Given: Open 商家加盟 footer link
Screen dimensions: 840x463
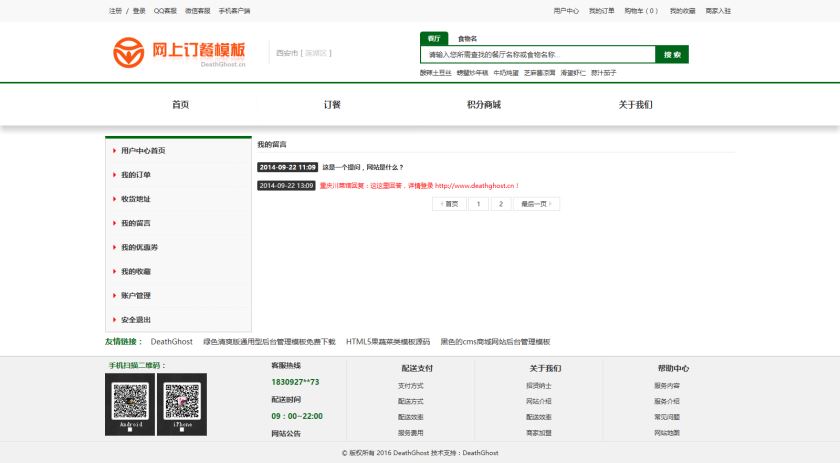Looking at the screenshot, I should click(x=539, y=433).
